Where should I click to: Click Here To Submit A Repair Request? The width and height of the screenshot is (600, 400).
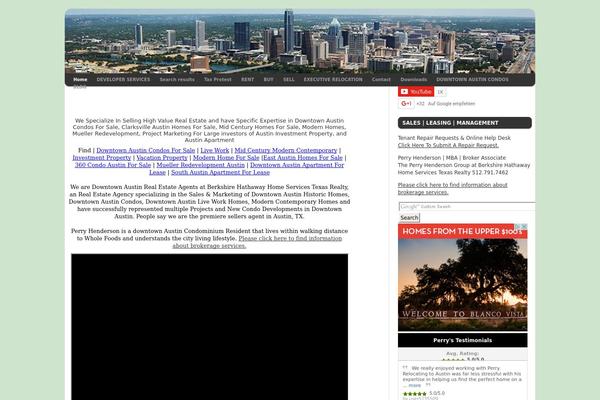click(x=448, y=145)
